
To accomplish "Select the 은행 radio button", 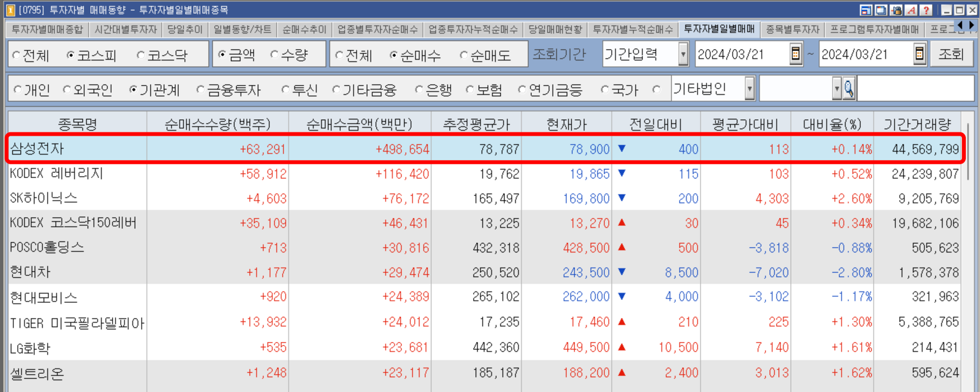I will pos(419,90).
